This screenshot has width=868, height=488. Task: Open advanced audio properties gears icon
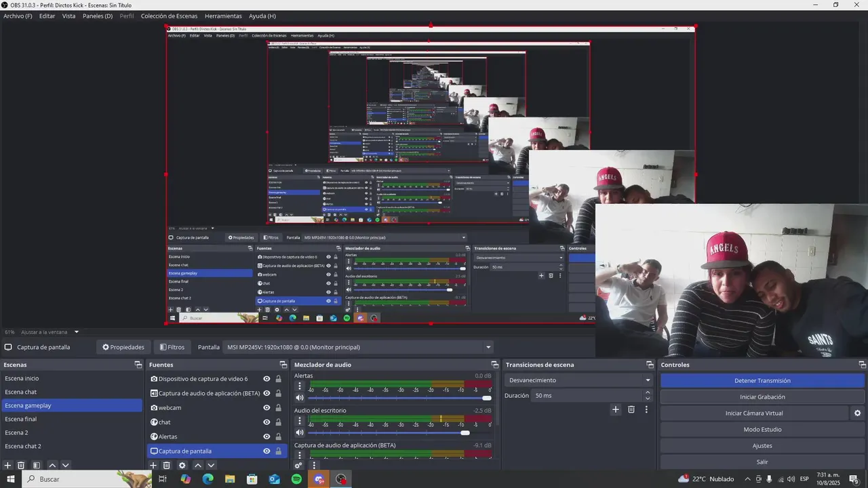pyautogui.click(x=298, y=466)
